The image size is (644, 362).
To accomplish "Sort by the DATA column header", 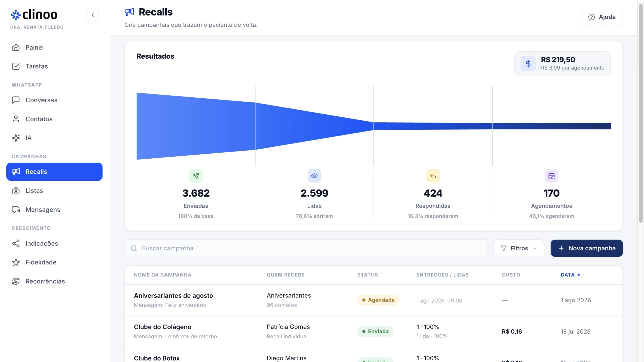I will [x=570, y=275].
